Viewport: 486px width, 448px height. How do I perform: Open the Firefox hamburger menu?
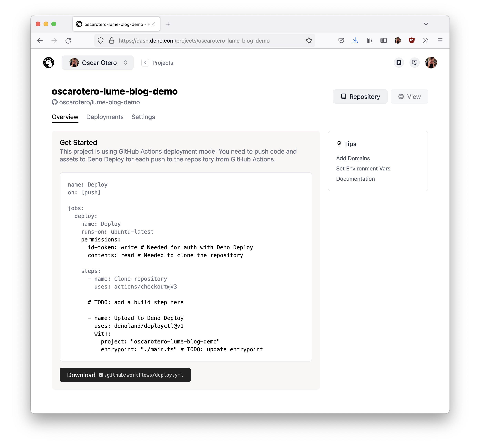(x=440, y=40)
